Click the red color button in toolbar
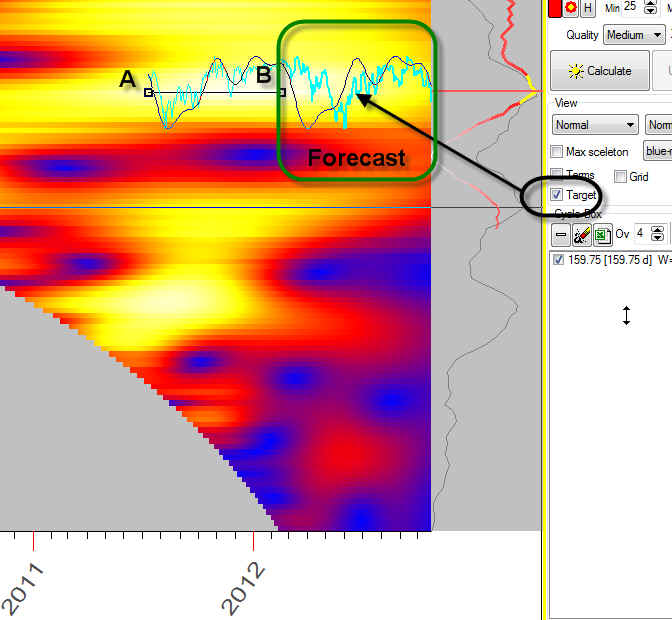Viewport: 672px width, 620px height. [555, 7]
